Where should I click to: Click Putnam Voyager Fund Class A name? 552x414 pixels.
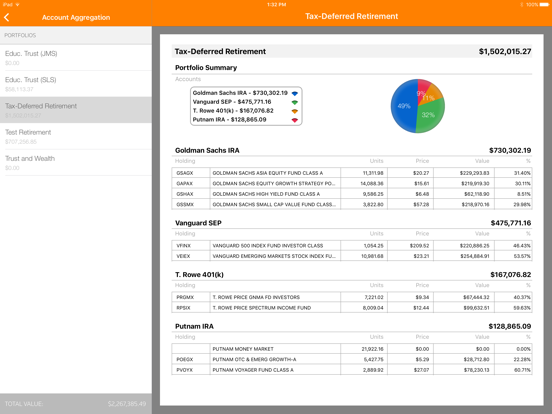coord(253,370)
